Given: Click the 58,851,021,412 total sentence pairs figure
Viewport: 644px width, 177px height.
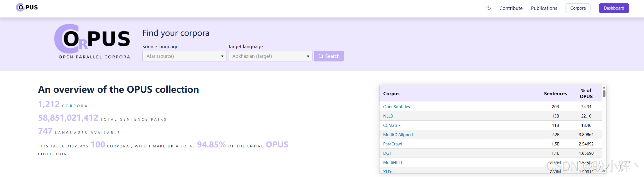Looking at the screenshot, I should point(68,118).
